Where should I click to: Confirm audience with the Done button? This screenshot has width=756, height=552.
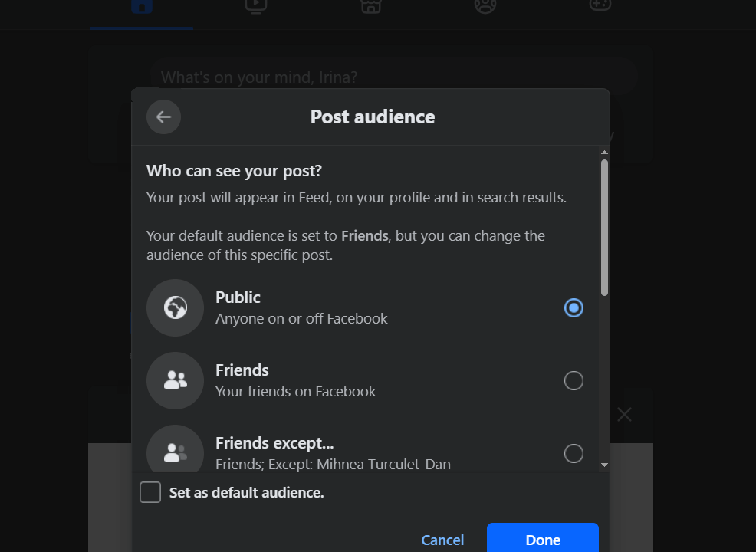tap(543, 539)
